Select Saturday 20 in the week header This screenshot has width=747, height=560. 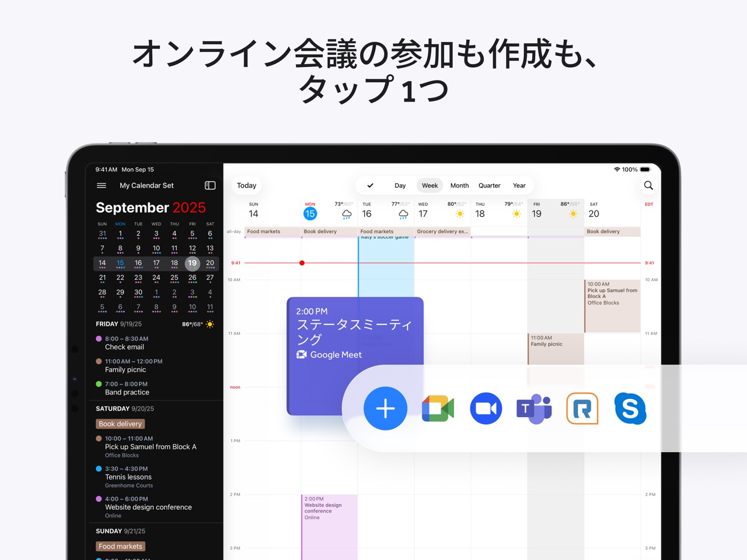[x=594, y=213]
